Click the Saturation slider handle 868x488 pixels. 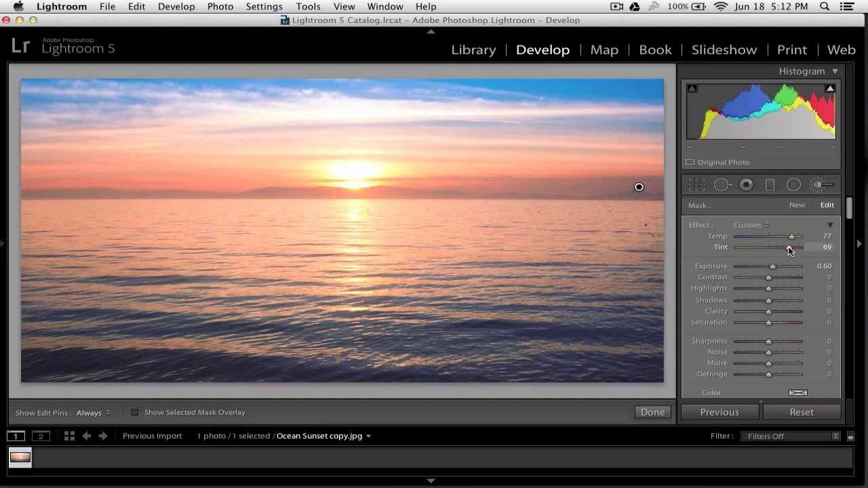click(x=768, y=323)
